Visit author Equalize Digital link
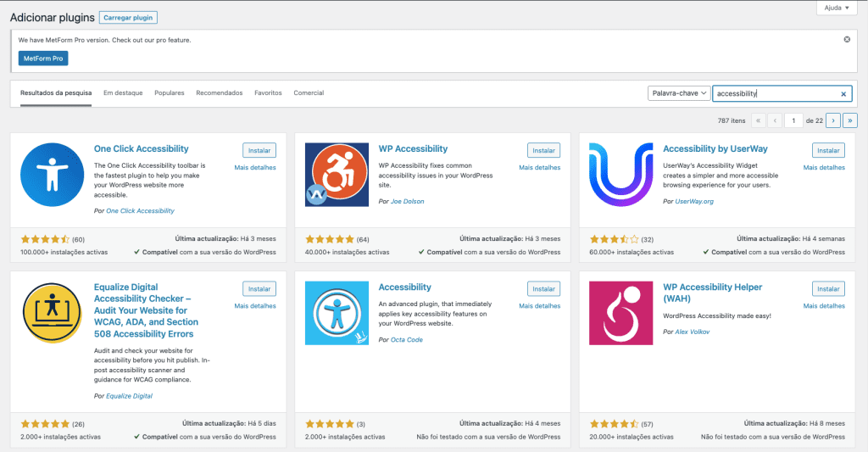 [129, 395]
